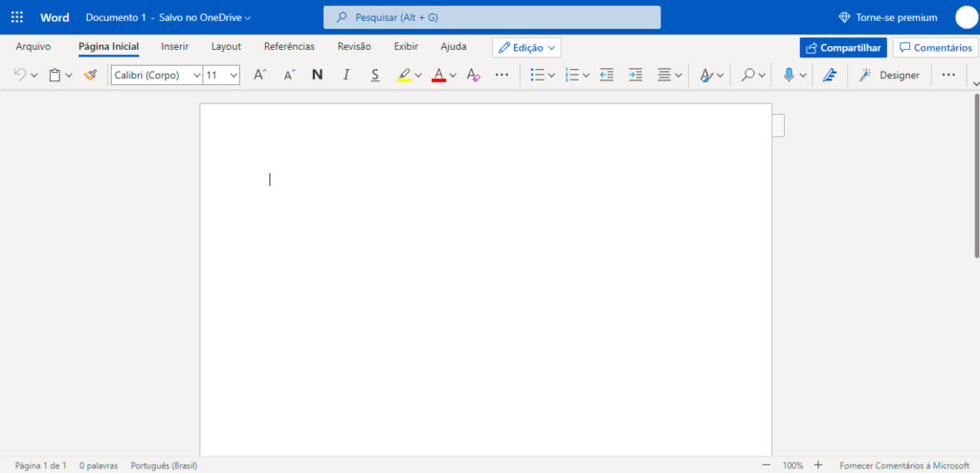The image size is (980, 473).
Task: Toggle italic formatting
Action: point(346,75)
